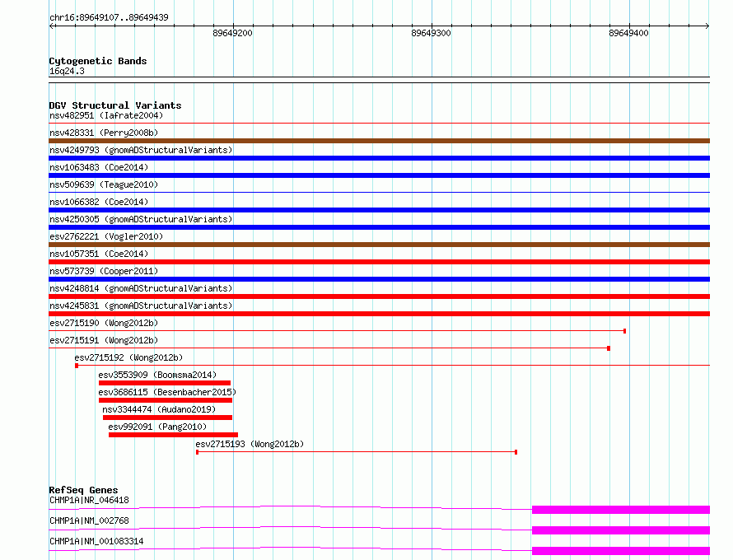Select the esv992091 (Pang2010) red bar
Viewport: 733px width, 560px height.
[x=173, y=435]
